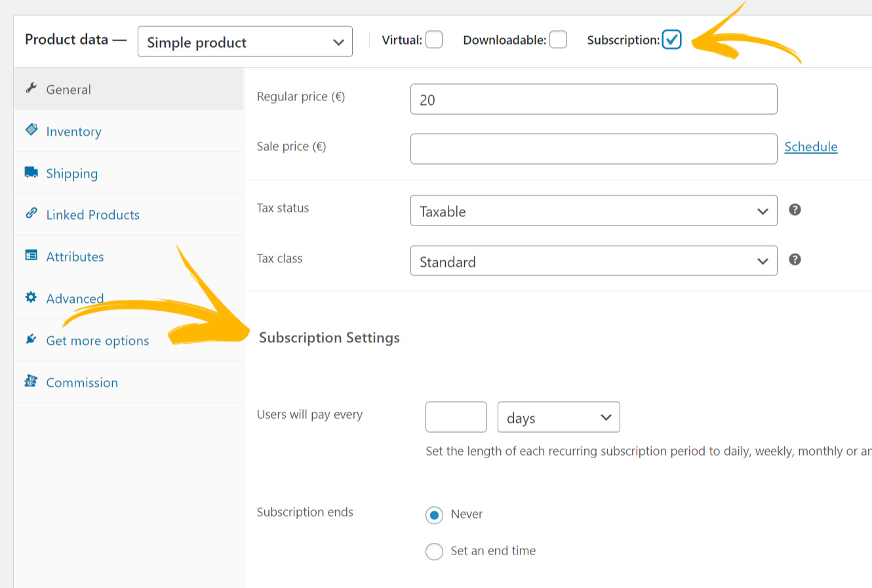Uncheck the Subscription checkbox
This screenshot has width=872, height=588.
click(671, 40)
